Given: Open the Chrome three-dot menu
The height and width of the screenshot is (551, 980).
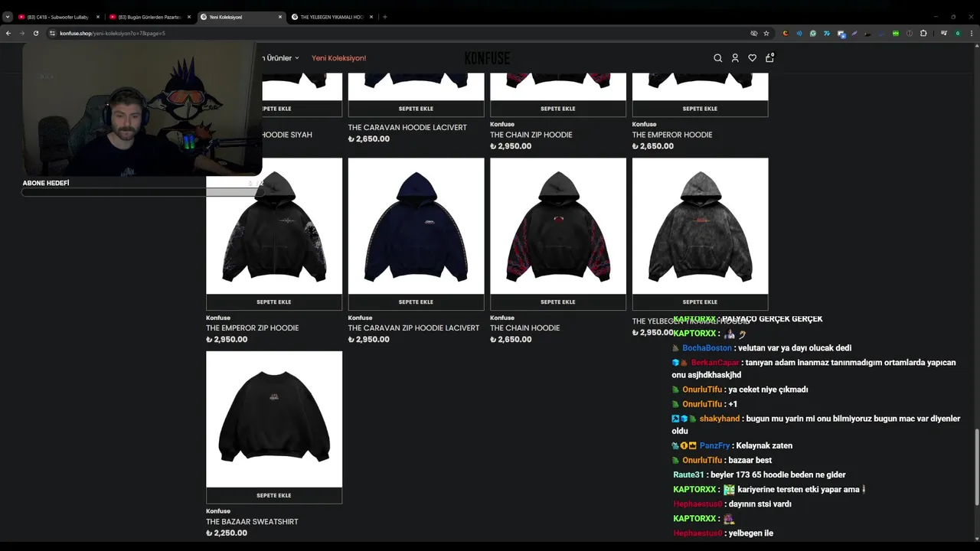Looking at the screenshot, I should pos(970,33).
